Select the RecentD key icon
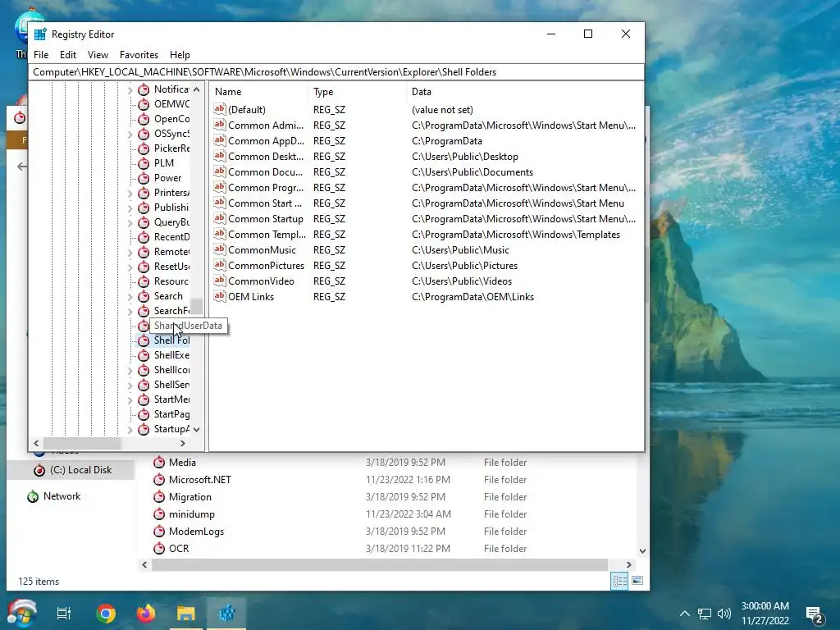Screen dimensions: 840x630 tap(144, 237)
